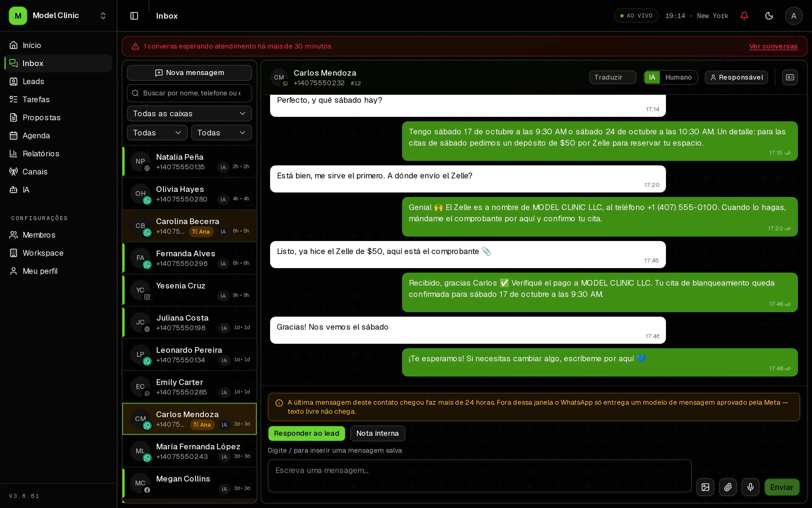Open Yesenia Cruz conversation

click(x=189, y=290)
